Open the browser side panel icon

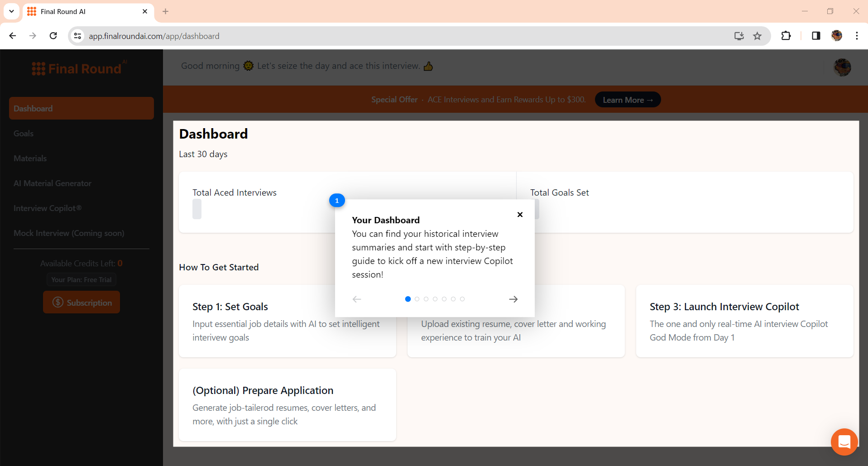[x=816, y=36]
